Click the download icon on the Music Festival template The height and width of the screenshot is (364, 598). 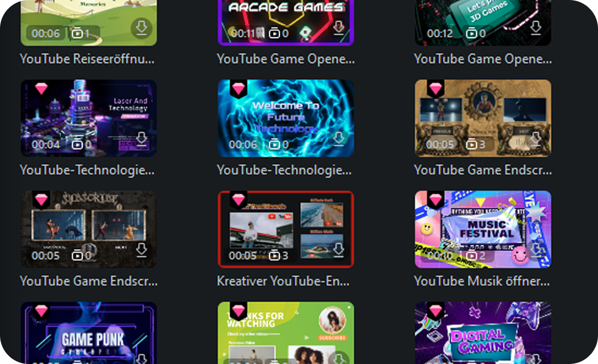point(537,251)
